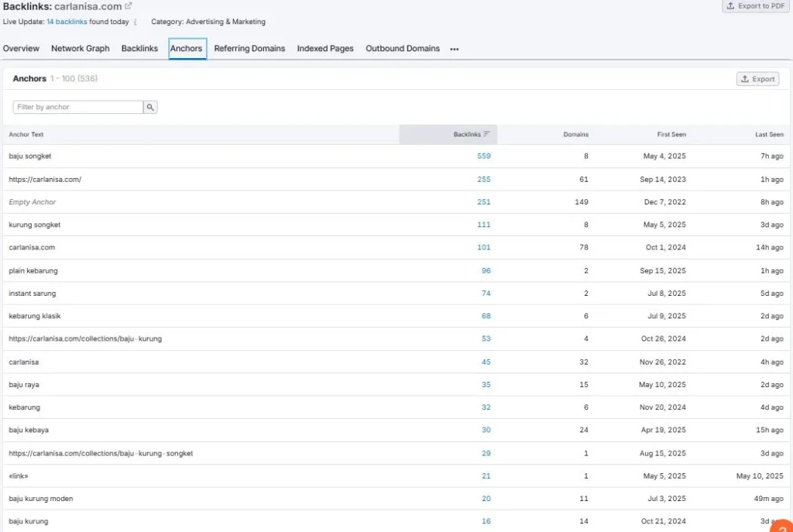Click 'Category: Advertising & Marketing' text
This screenshot has height=532, width=793.
click(208, 22)
